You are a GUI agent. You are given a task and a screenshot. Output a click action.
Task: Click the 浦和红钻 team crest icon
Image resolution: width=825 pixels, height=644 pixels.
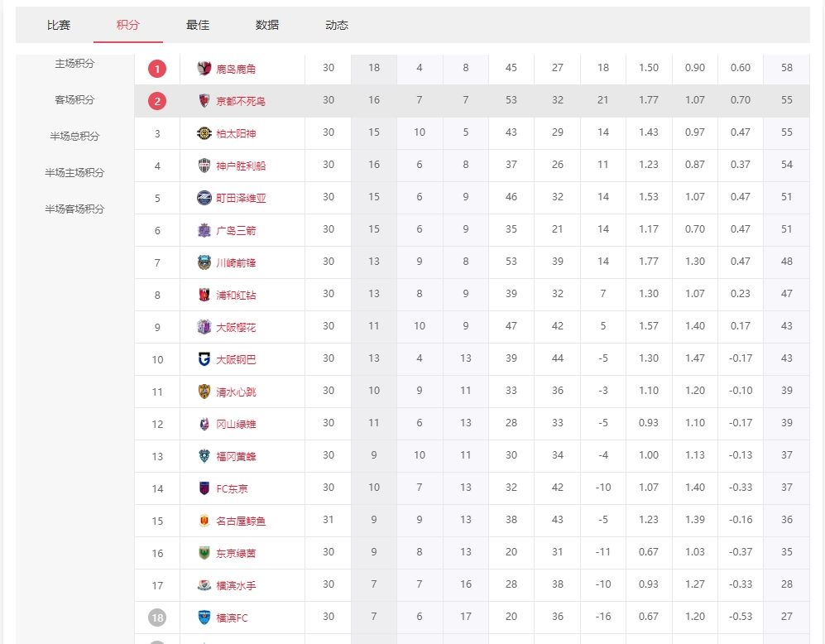[204, 295]
